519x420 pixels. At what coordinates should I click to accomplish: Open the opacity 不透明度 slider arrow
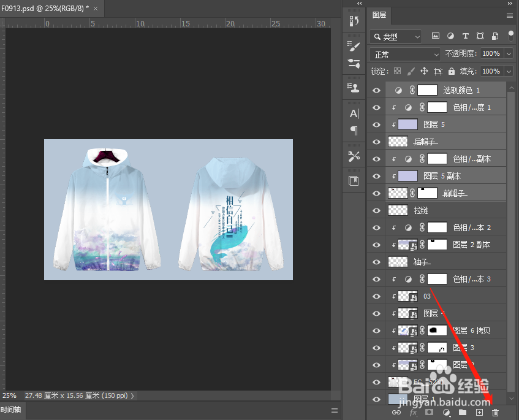(509, 53)
